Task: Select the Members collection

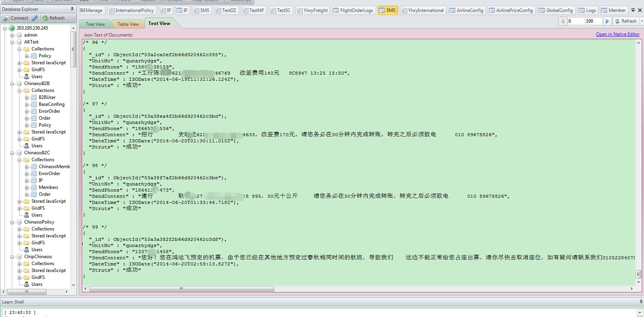Action: 48,187
